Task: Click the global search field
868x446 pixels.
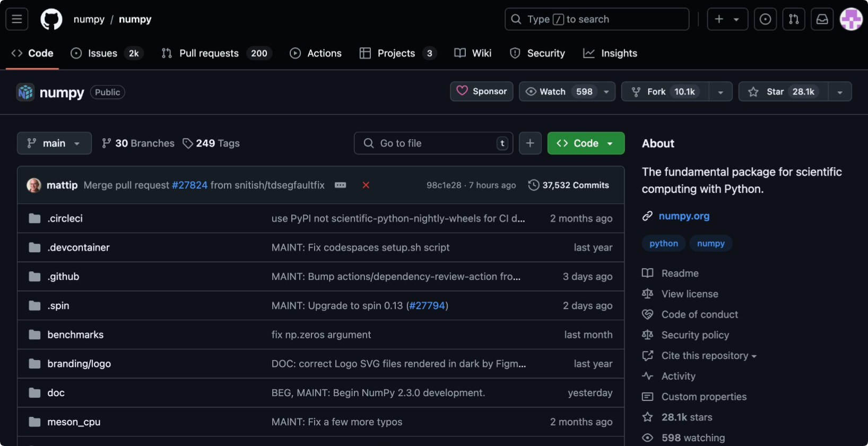Action: click(x=597, y=19)
